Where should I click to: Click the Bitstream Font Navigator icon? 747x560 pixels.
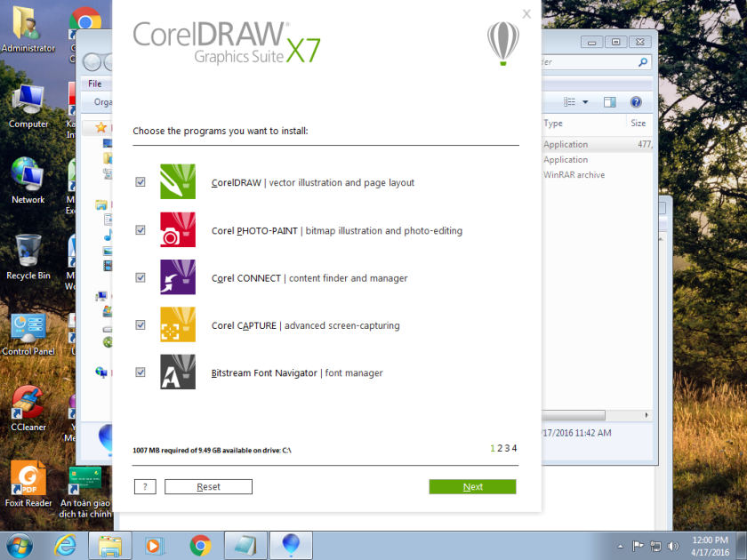pyautogui.click(x=177, y=372)
